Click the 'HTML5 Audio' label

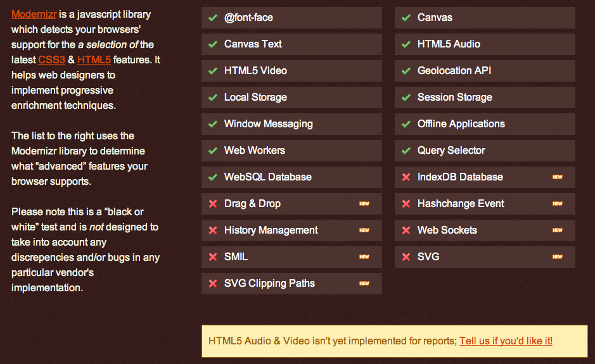[449, 44]
